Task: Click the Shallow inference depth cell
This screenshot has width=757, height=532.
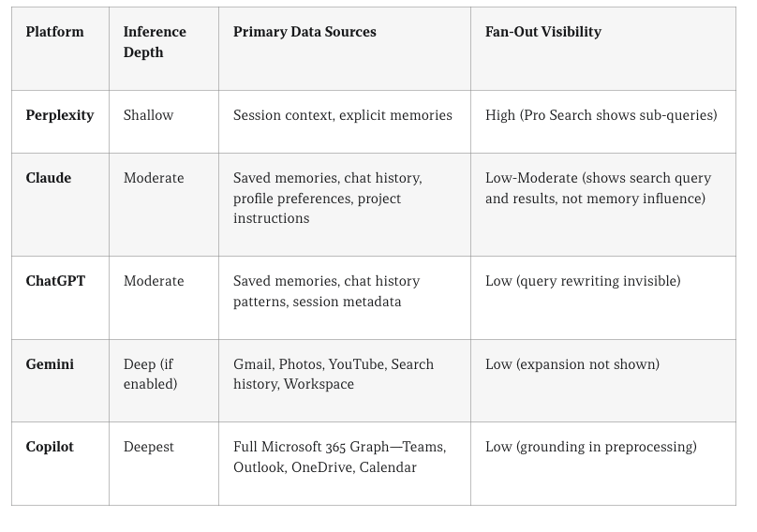Action: [x=148, y=115]
